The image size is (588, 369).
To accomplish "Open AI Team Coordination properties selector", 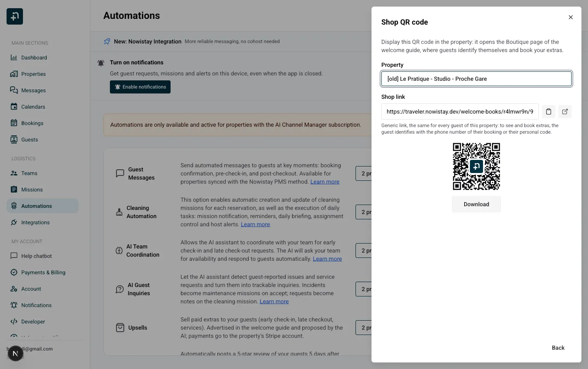I will click(x=364, y=251).
